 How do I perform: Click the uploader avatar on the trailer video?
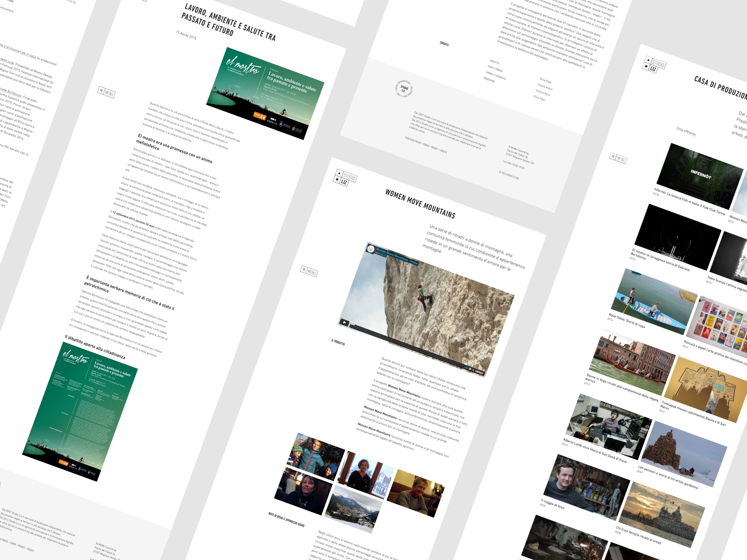point(371,249)
